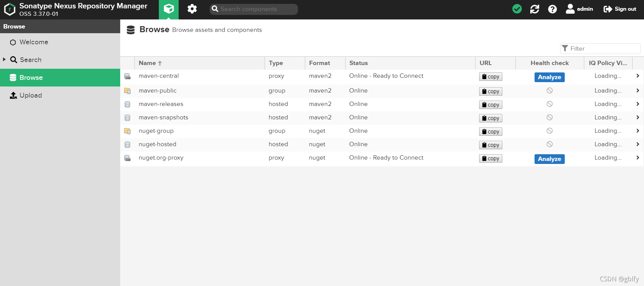Image resolution: width=644 pixels, height=286 pixels.
Task: Click the Filter funnel icon
Action: [565, 48]
